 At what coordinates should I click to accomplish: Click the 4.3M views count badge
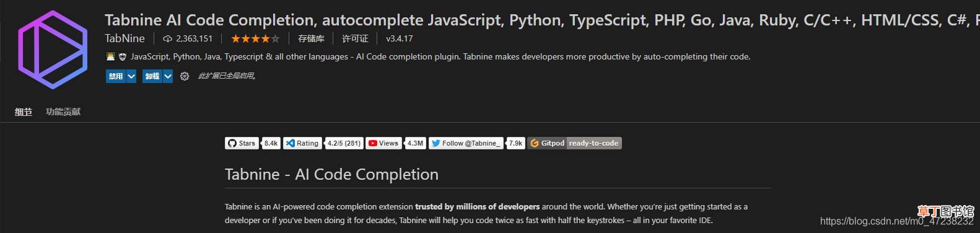click(415, 143)
